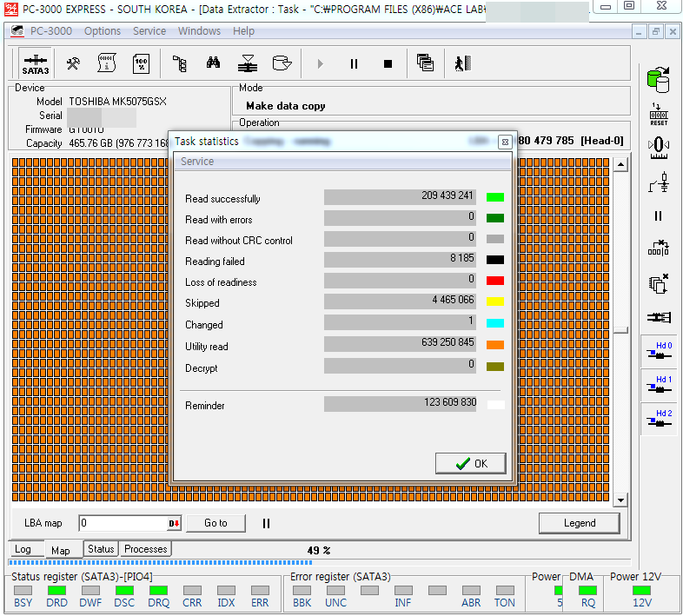Click the BSY status indicator
The width and height of the screenshot is (683, 616).
tap(23, 590)
